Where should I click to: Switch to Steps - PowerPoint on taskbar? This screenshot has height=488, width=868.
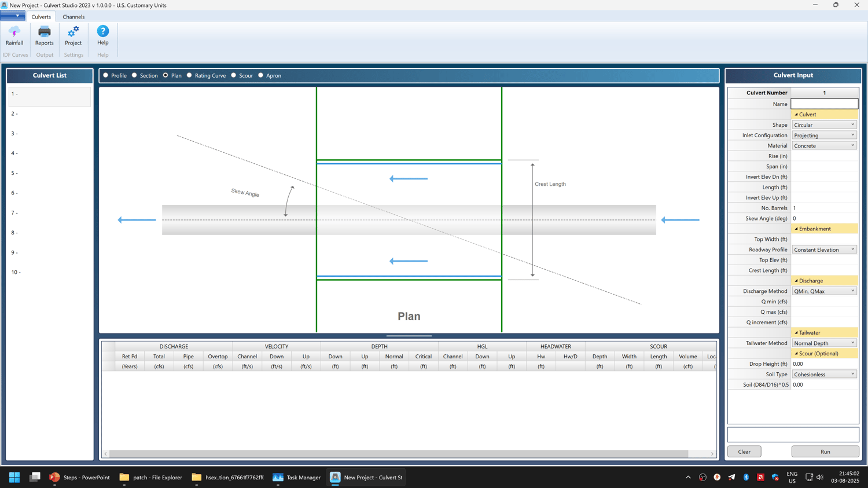tap(79, 478)
